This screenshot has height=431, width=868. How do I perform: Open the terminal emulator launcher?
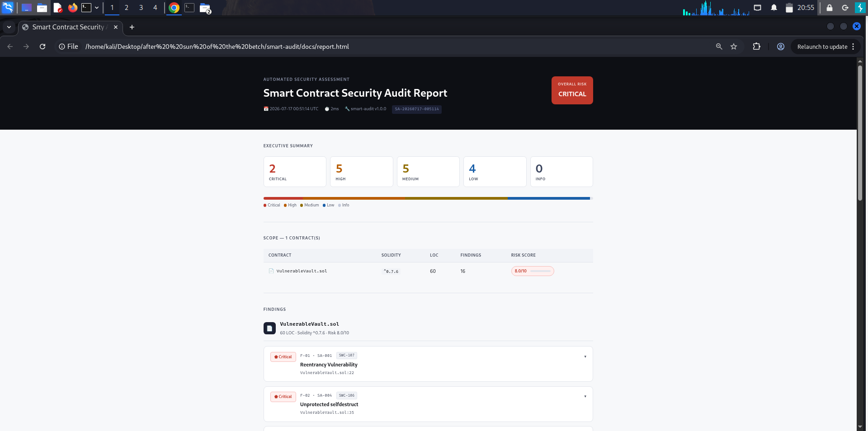click(86, 8)
